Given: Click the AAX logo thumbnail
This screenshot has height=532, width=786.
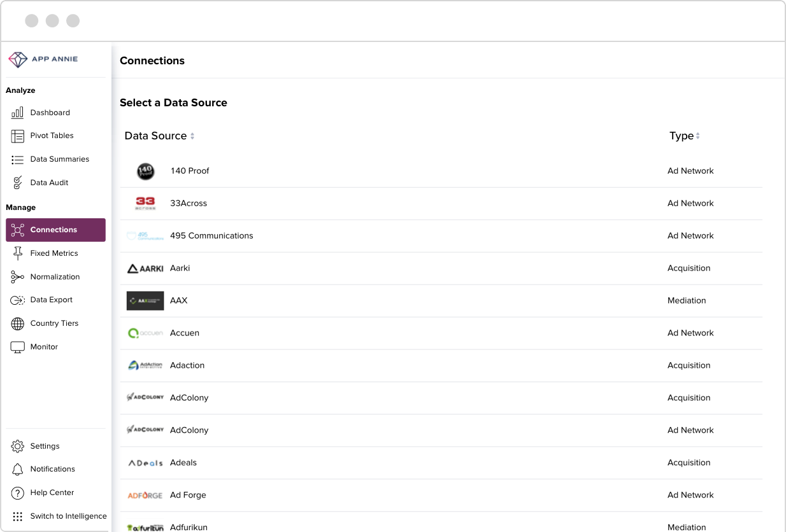Looking at the screenshot, I should click(145, 301).
